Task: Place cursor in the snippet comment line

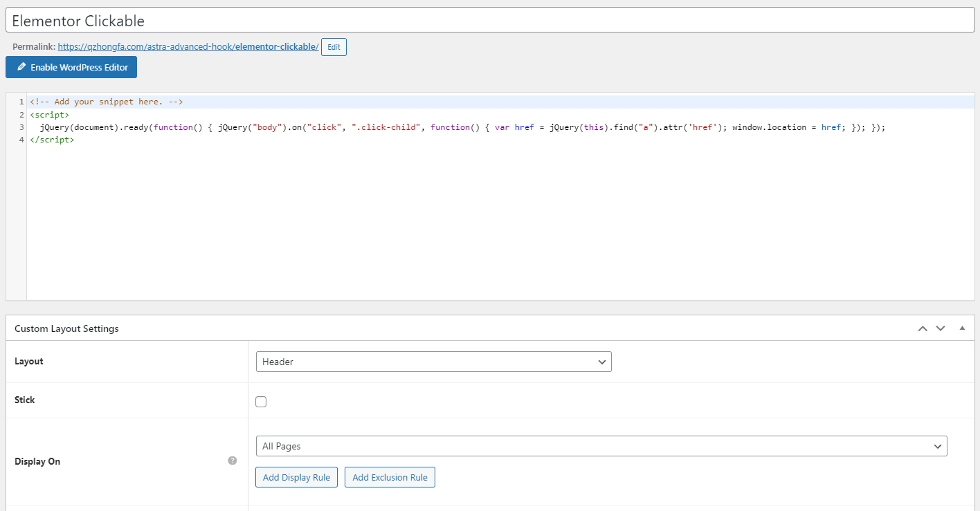Action: pos(106,102)
